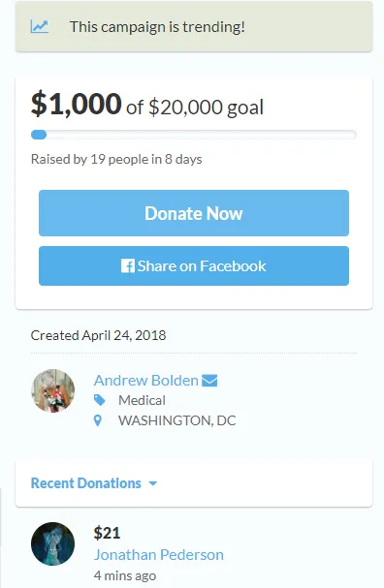Click the Donate Now button
This screenshot has height=588, width=384.
[194, 213]
